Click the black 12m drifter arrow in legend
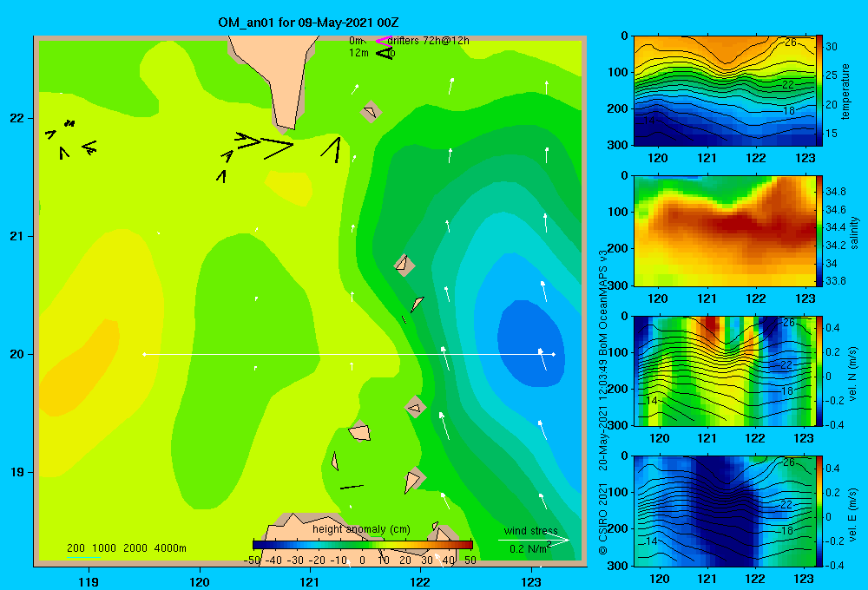Viewport: 868px width, 590px height. [x=384, y=53]
